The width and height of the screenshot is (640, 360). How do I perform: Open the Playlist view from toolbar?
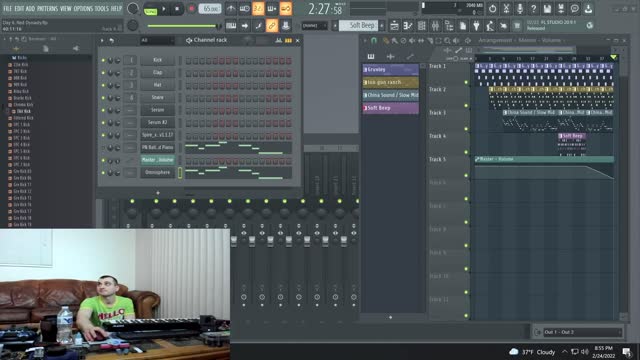(394, 26)
